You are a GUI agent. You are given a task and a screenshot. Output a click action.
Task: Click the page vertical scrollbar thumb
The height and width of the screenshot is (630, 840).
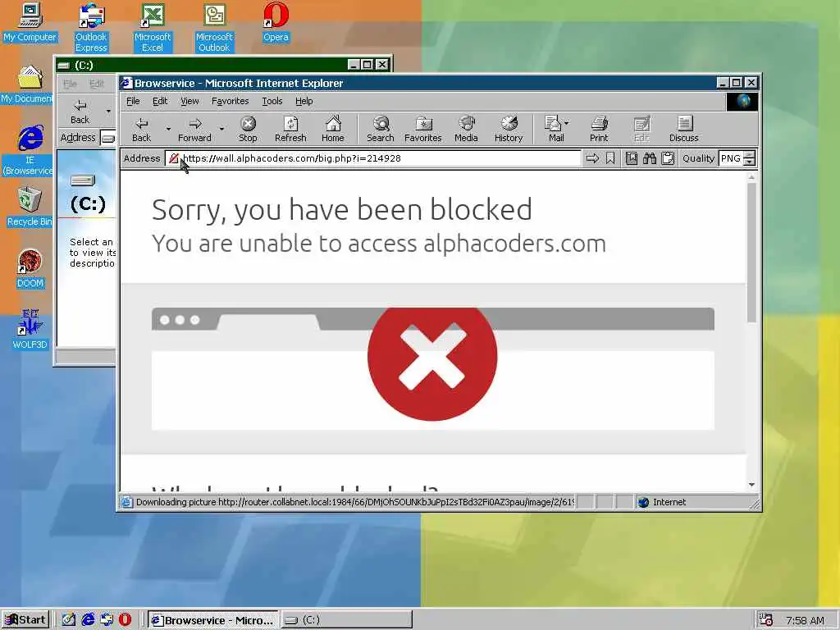click(x=751, y=253)
